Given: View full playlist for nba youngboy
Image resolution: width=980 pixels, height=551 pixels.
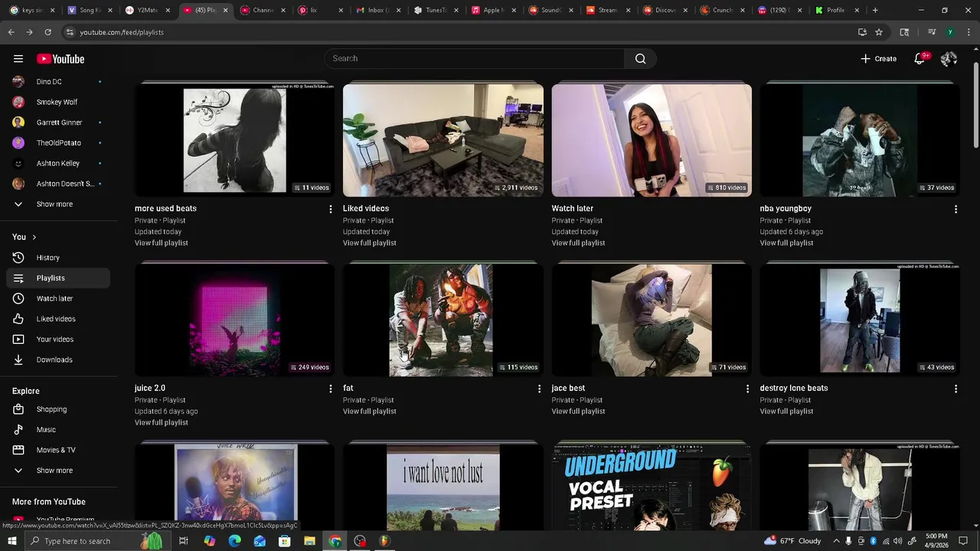Looking at the screenshot, I should [x=786, y=243].
